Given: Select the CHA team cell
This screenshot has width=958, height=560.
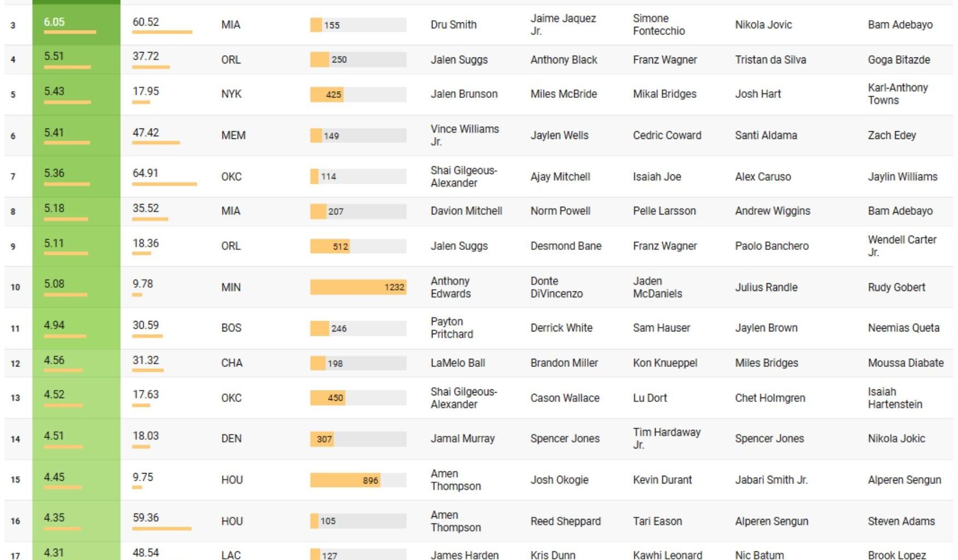Looking at the screenshot, I should tap(232, 363).
